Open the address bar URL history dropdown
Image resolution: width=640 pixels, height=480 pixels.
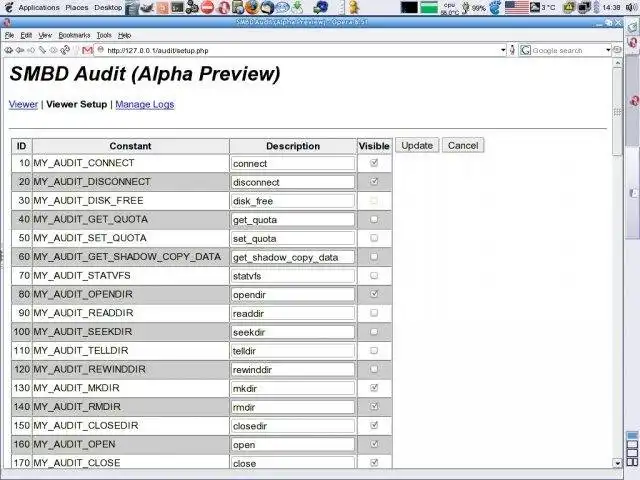coord(503,50)
